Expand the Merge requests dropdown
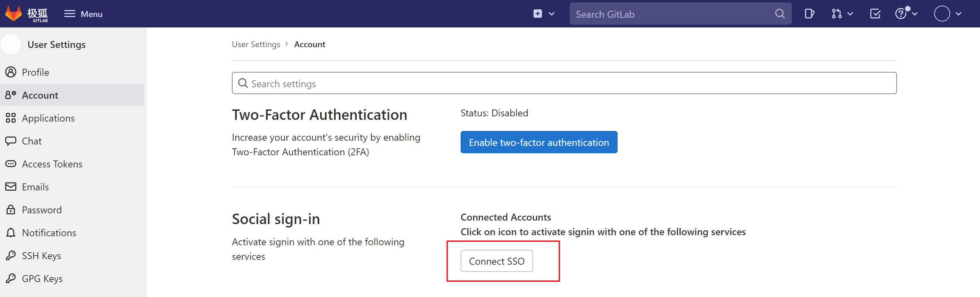980x297 pixels. click(x=841, y=14)
